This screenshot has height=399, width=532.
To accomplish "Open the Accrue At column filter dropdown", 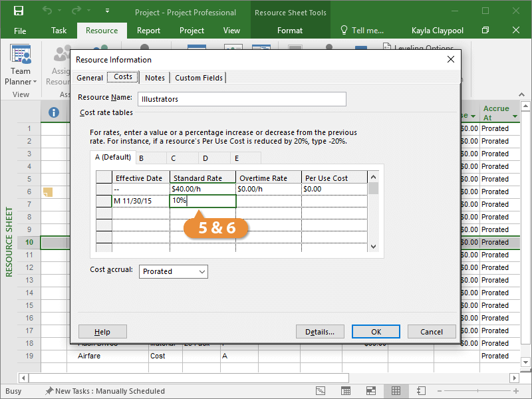I will pos(515,118).
